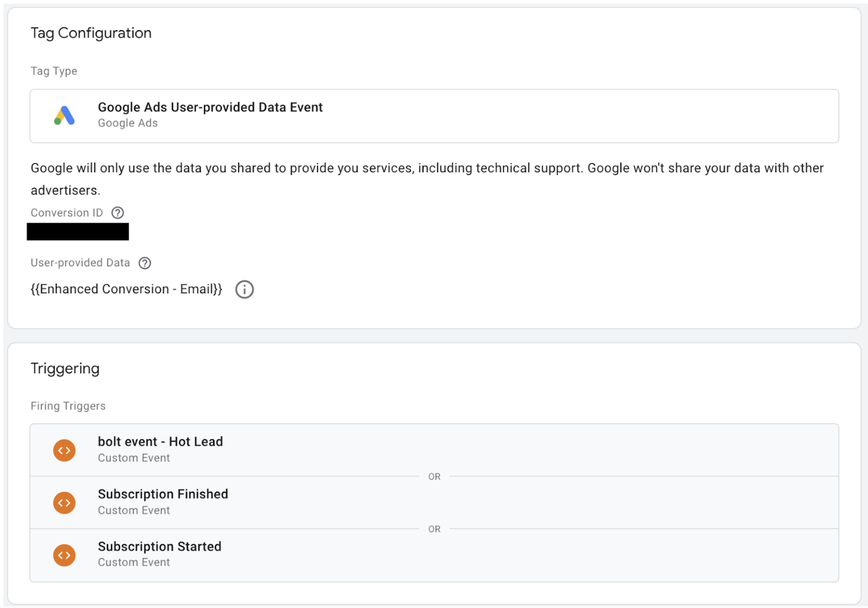The width and height of the screenshot is (868, 608).
Task: Open the User-provided Data help icon
Action: pyautogui.click(x=145, y=263)
